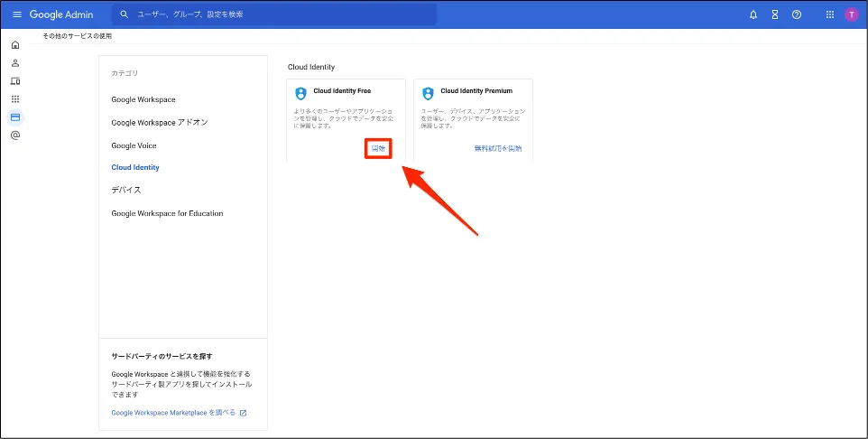The width and height of the screenshot is (868, 439).
Task: Open the Users sidebar icon
Action: (x=15, y=63)
